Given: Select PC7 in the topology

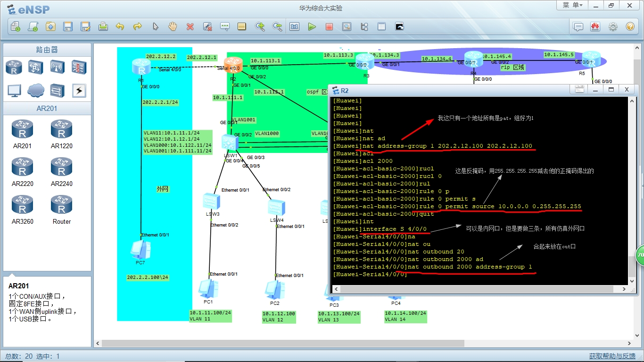Looking at the screenshot, I should pyautogui.click(x=140, y=250).
